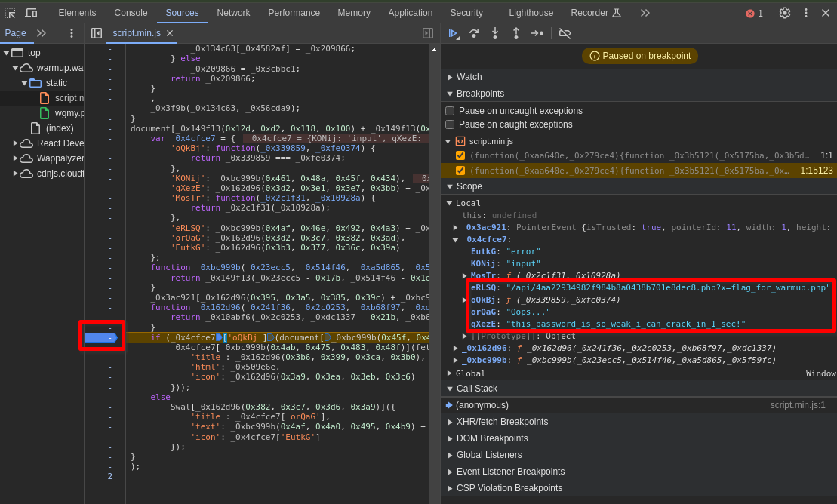The height and width of the screenshot is (504, 837).
Task: Collapse the static folder
Action: [25, 83]
